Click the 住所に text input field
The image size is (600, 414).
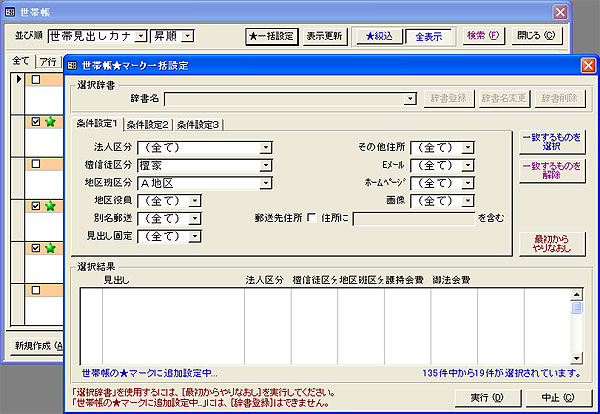[x=409, y=217]
